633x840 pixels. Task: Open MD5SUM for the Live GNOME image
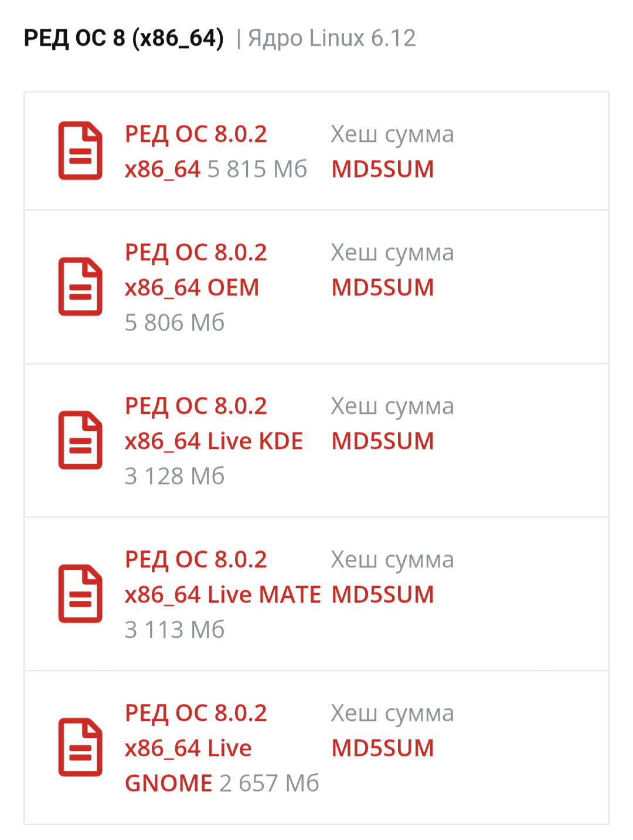[x=383, y=749]
